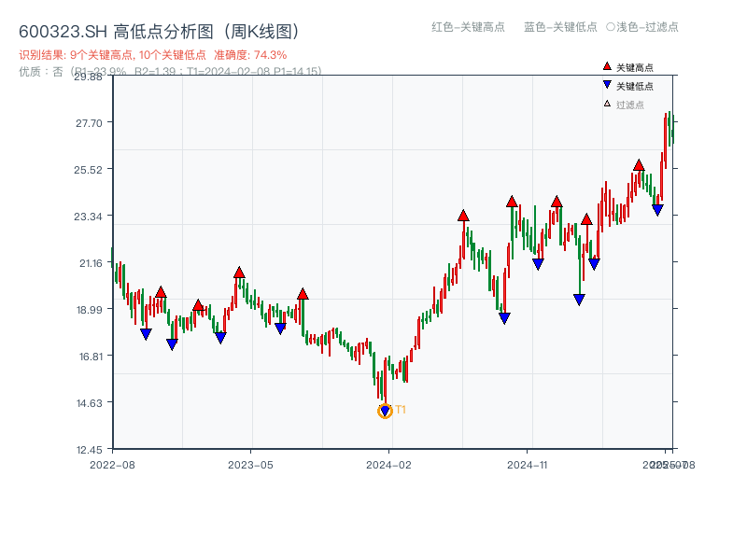The height and width of the screenshot is (560, 747).
Task: Click the 关键高点 legend label
Action: coord(635,67)
